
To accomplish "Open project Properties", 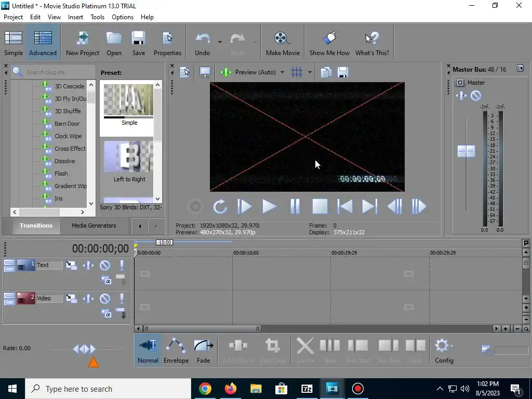I will (167, 43).
